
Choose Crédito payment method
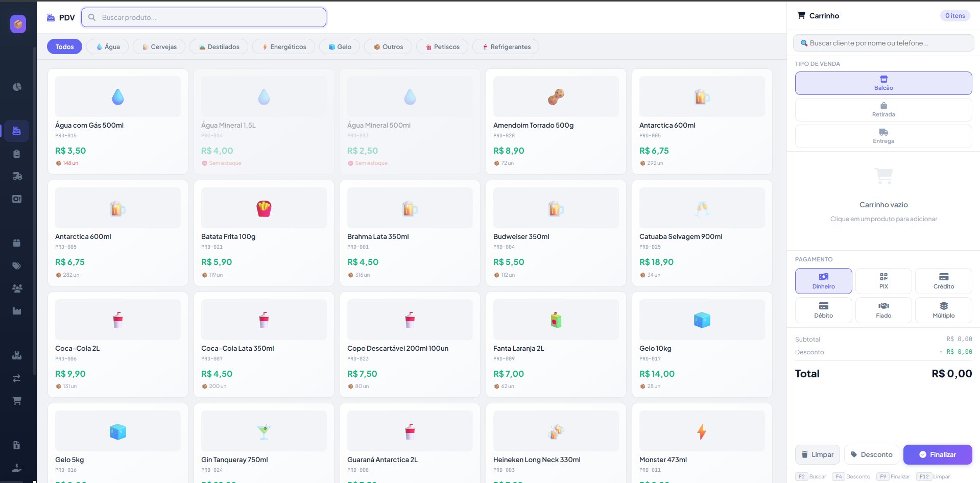pyautogui.click(x=944, y=281)
